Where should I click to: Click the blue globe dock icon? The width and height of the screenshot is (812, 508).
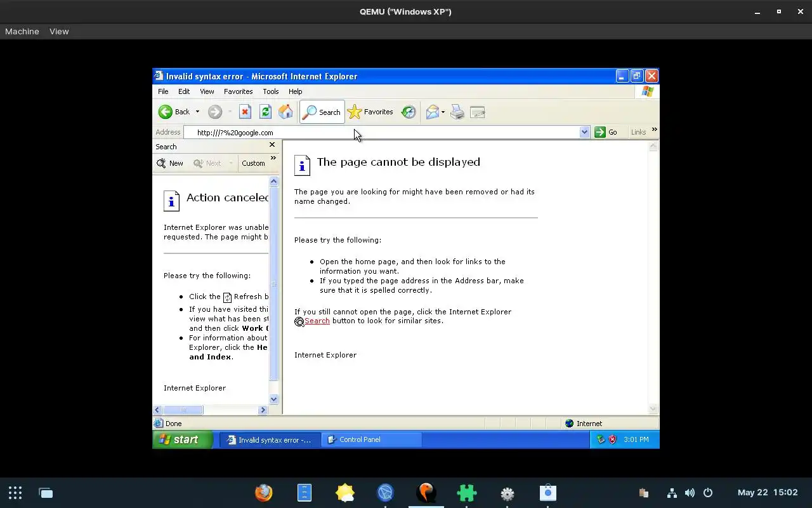pyautogui.click(x=386, y=493)
